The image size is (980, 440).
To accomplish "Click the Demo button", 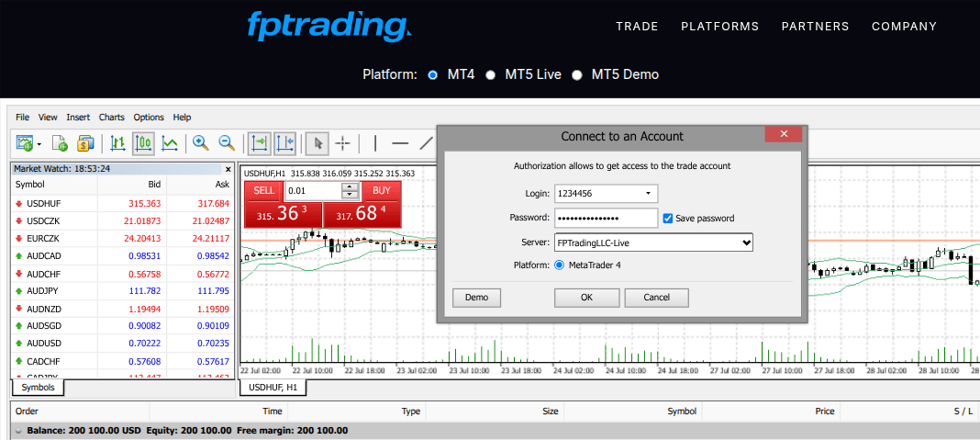I will pos(477,298).
